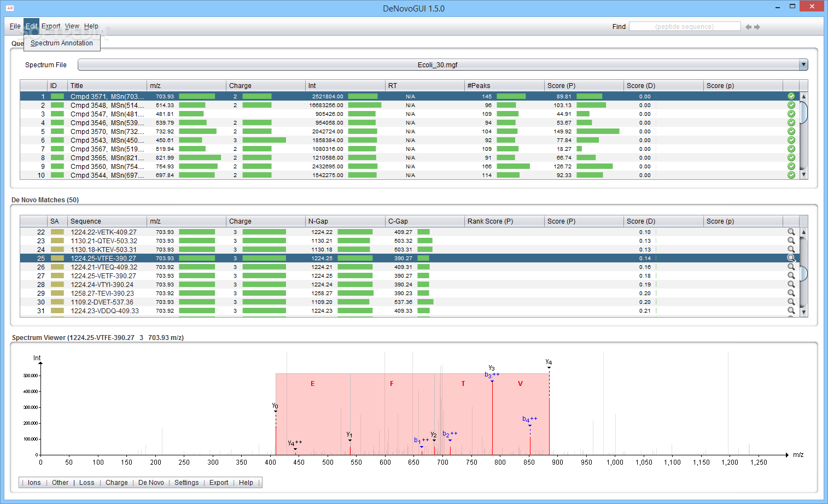Image resolution: width=828 pixels, height=504 pixels.
Task: Select match 1109.2-DVET-537.36
Action: pos(409,302)
